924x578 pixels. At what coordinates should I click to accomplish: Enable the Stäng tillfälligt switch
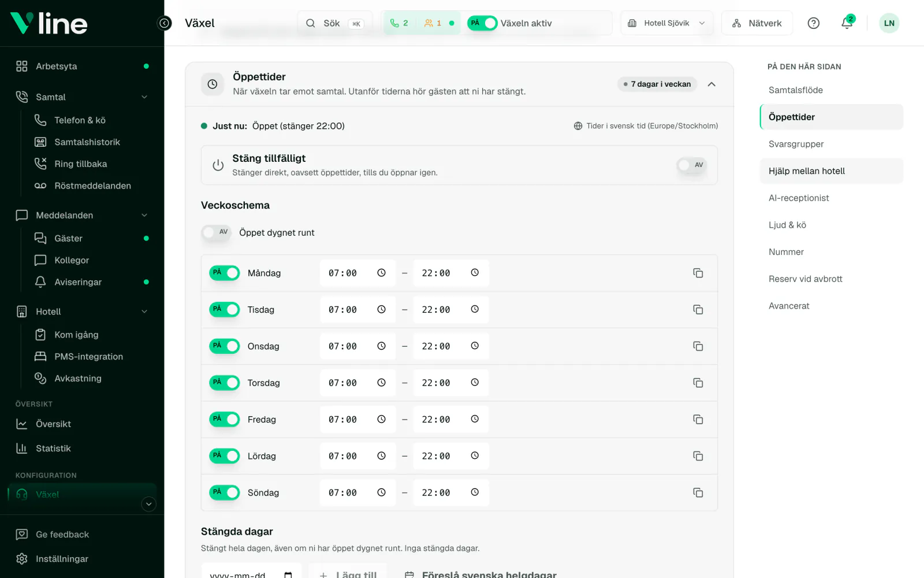tap(691, 165)
